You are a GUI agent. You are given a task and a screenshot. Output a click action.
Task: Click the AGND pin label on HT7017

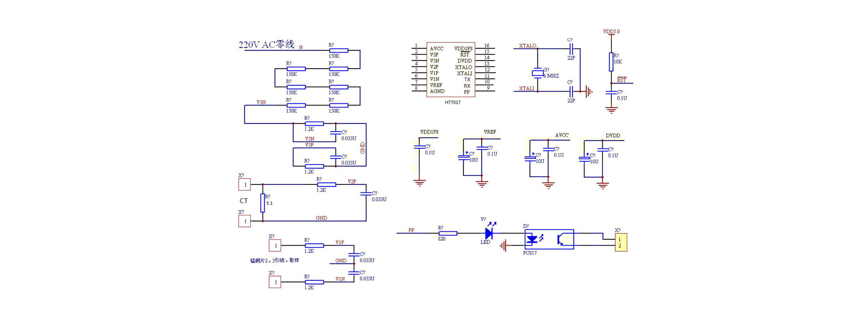[437, 92]
